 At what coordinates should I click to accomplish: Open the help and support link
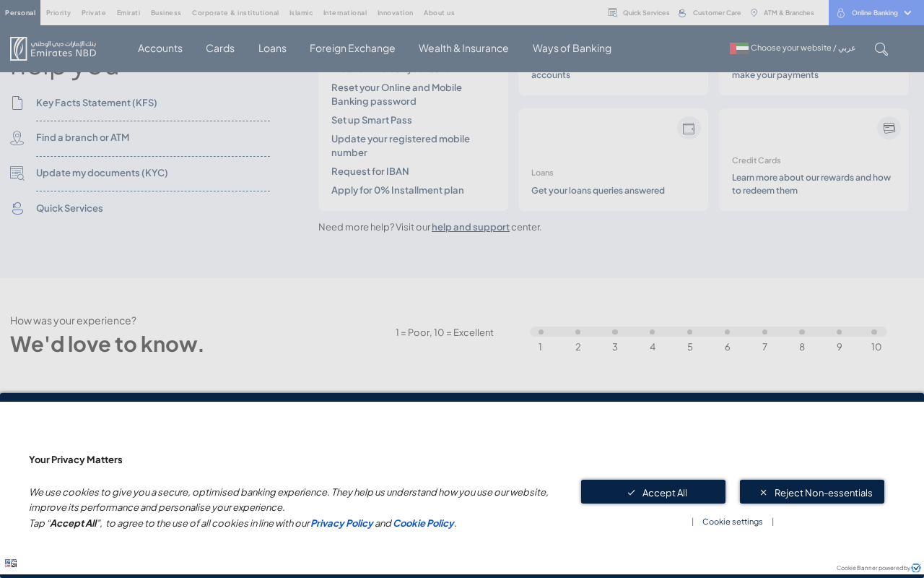click(471, 227)
